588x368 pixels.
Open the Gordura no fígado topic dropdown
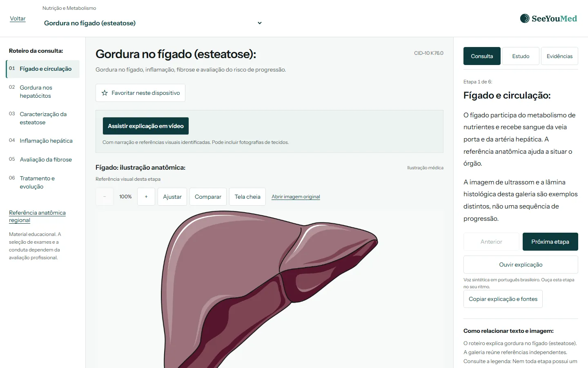tap(153, 23)
